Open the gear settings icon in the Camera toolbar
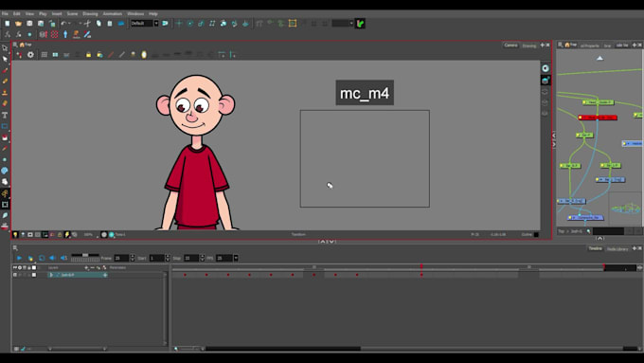Image resolution: width=644 pixels, height=363 pixels. pyautogui.click(x=30, y=55)
